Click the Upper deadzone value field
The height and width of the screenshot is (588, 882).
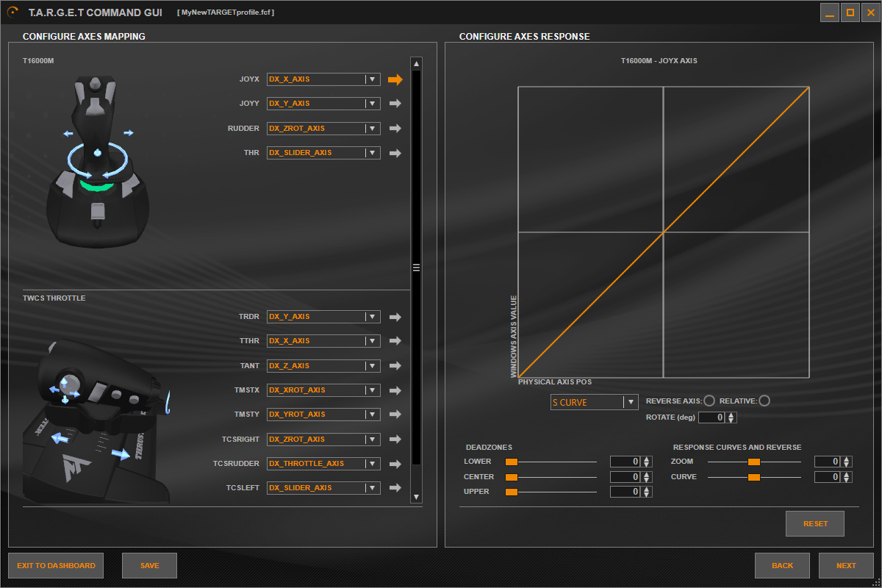[x=625, y=492]
